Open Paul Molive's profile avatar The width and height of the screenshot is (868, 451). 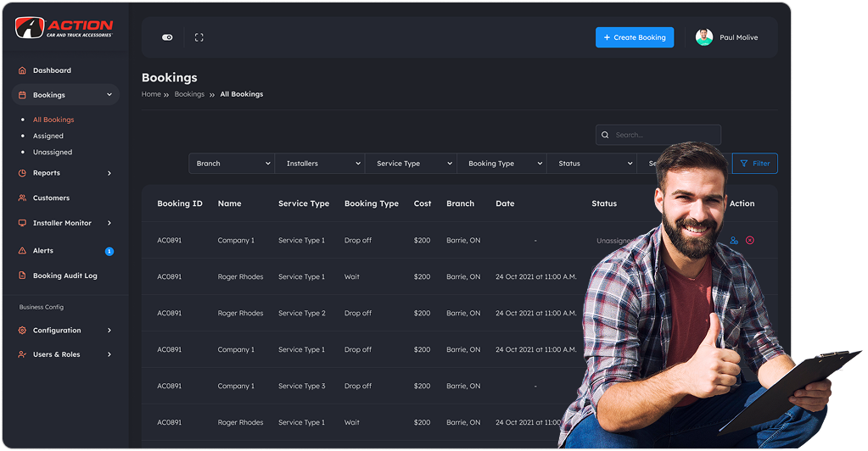coord(704,37)
